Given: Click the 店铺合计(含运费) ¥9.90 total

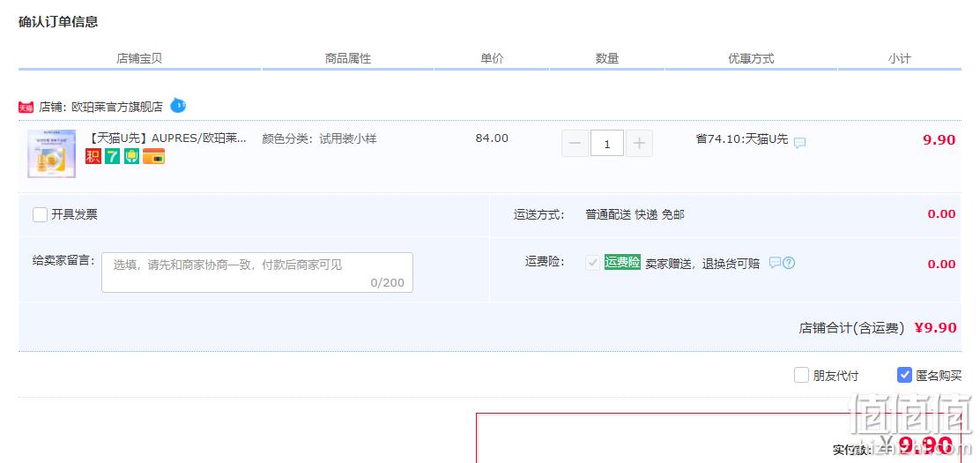Looking at the screenshot, I should pyautogui.click(x=878, y=328).
